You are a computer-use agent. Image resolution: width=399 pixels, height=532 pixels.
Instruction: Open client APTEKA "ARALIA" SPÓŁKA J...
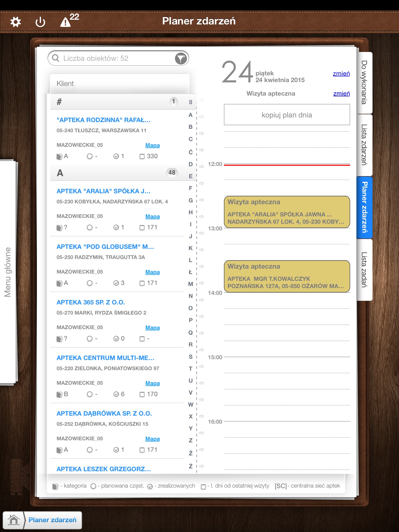click(x=103, y=191)
